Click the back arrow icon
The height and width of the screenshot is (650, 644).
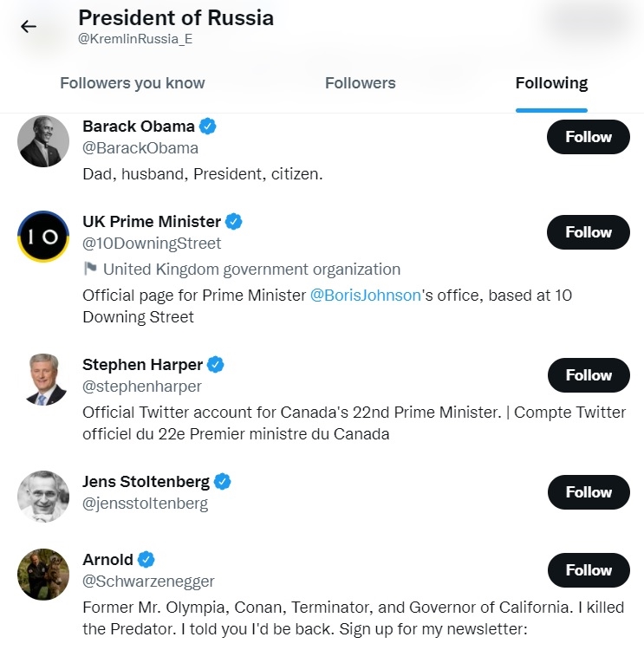coord(29,26)
